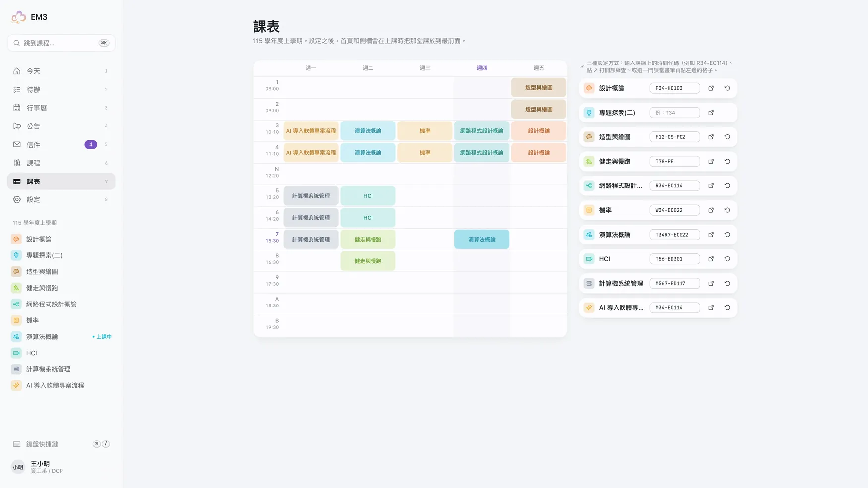The height and width of the screenshot is (488, 868).
Task: Select Monday 10:10 AI 導入軟體專案流程 block
Action: pos(311,131)
